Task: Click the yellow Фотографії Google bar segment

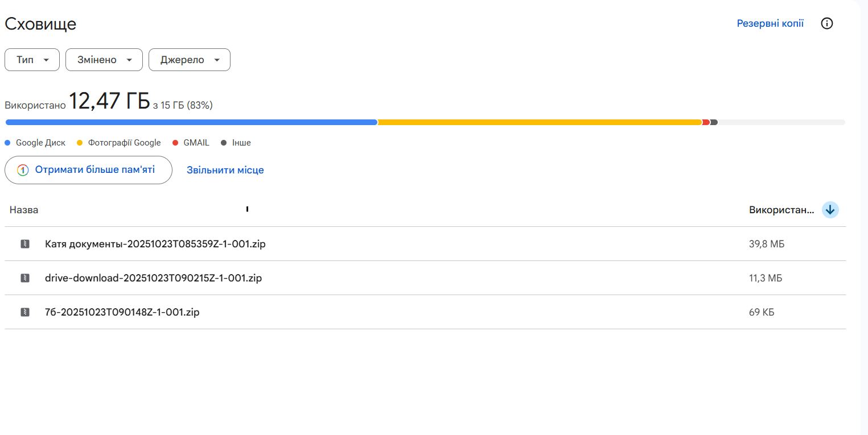Action: point(540,122)
